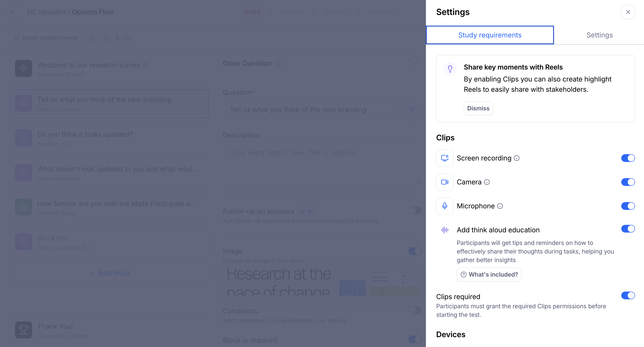Toggle Block is required switch
Image resolution: width=644 pixels, height=347 pixels.
[x=415, y=339]
